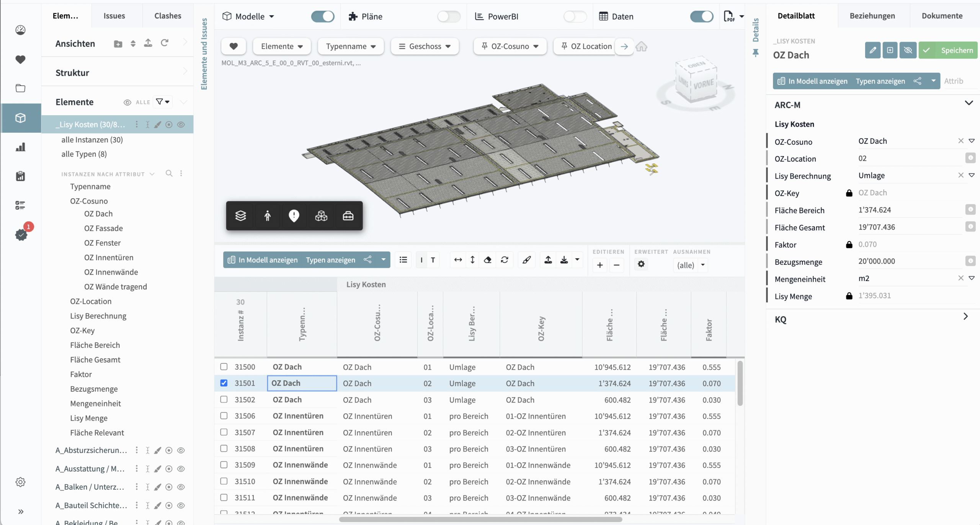Switch to the Clashes tab
Screen dimensions: 980x525
168,16
